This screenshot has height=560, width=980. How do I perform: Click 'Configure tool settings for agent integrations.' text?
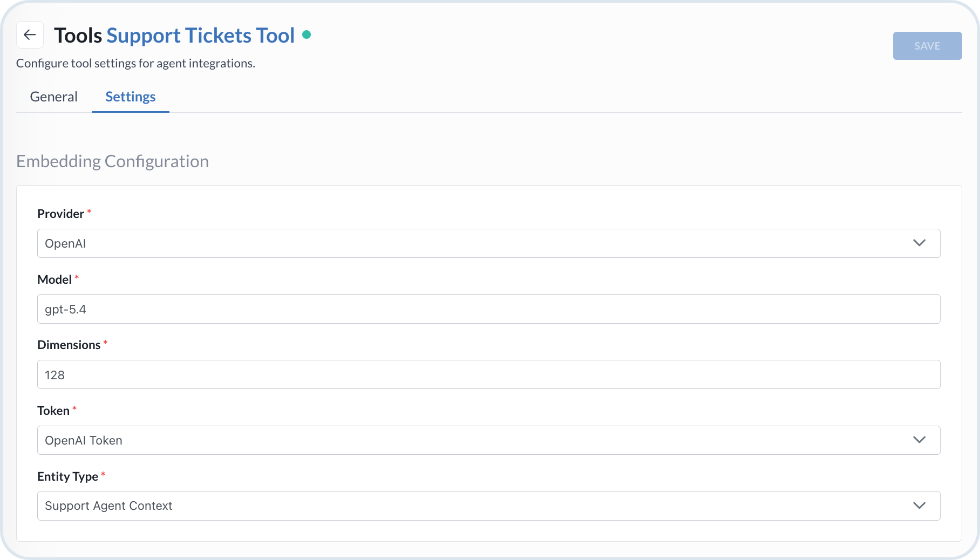pos(135,64)
